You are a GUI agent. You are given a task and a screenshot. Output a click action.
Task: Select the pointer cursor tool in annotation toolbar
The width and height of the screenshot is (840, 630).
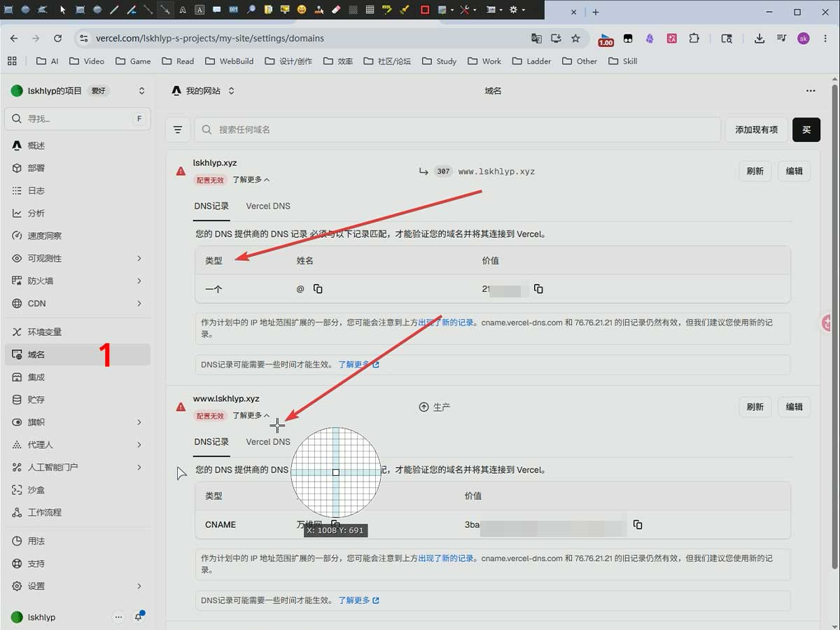point(63,10)
